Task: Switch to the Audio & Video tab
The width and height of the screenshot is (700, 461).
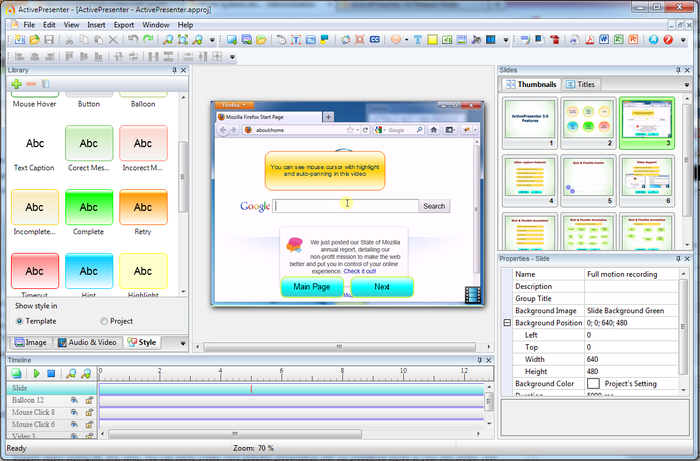Action: click(86, 342)
